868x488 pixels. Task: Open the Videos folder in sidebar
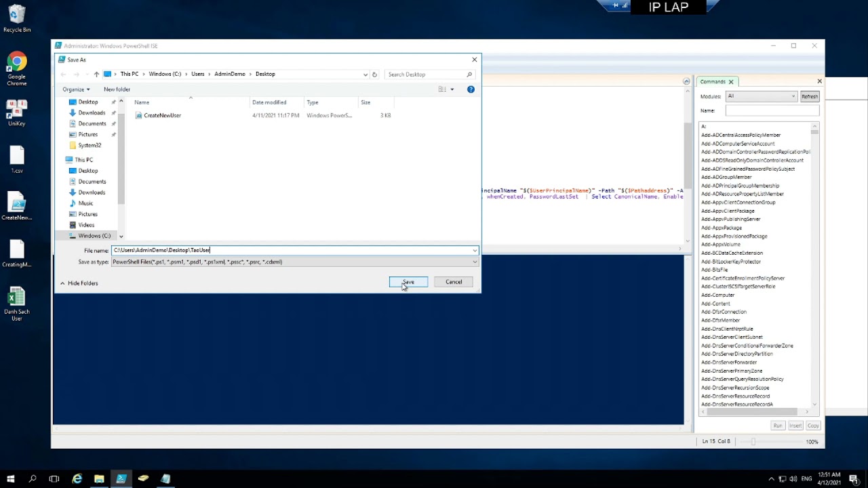tap(86, 225)
